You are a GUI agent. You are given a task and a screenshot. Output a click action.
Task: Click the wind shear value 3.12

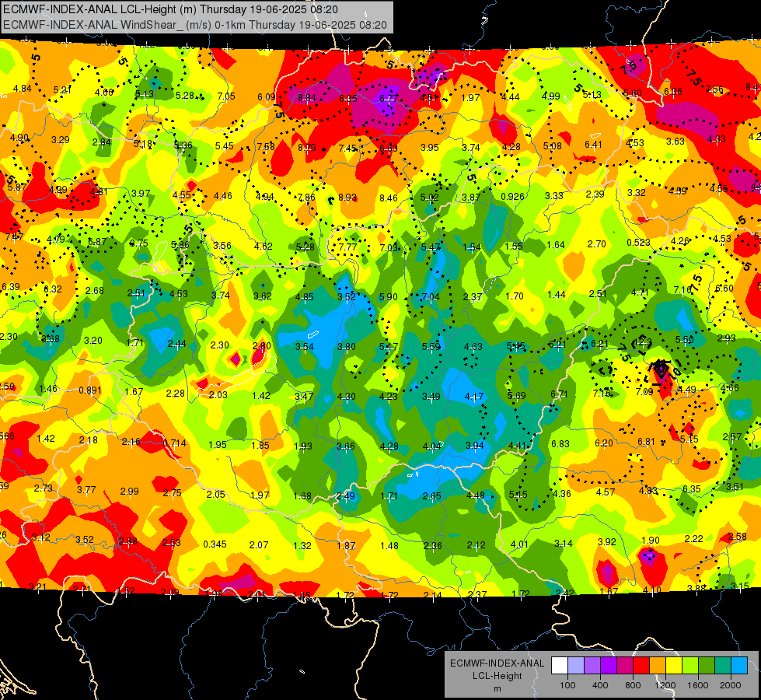(x=40, y=537)
